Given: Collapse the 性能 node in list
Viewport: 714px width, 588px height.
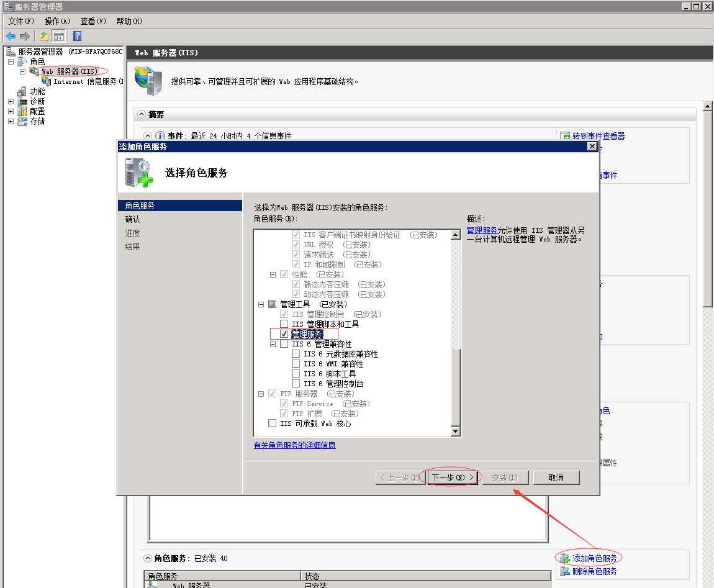Looking at the screenshot, I should coord(273,274).
